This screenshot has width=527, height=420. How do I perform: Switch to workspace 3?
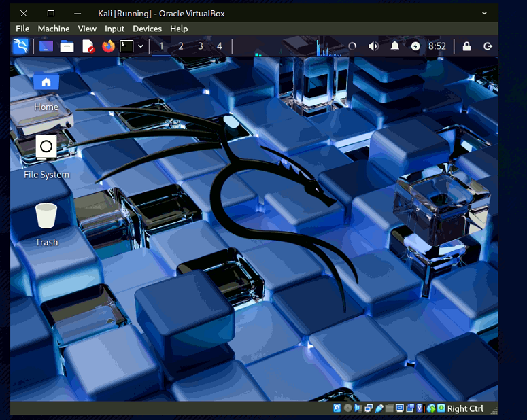tap(200, 46)
